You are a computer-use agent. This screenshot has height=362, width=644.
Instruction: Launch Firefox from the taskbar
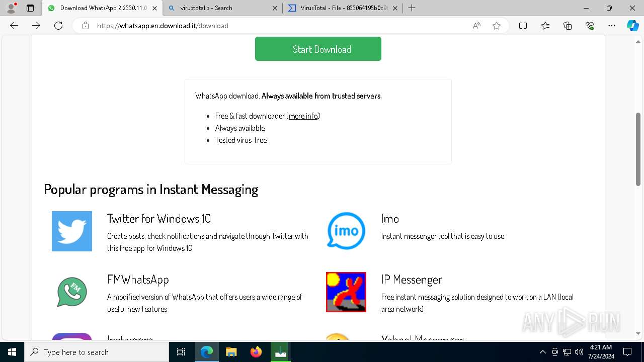256,352
